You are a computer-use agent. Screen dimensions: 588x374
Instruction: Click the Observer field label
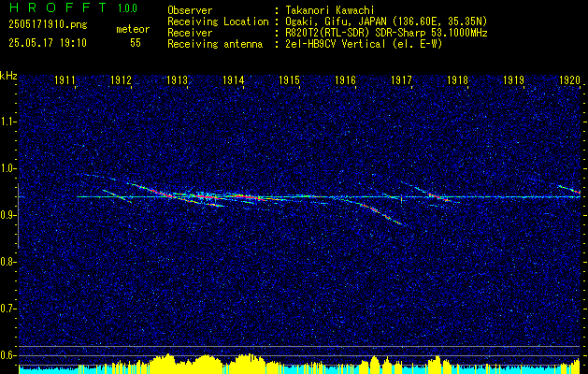coord(190,10)
